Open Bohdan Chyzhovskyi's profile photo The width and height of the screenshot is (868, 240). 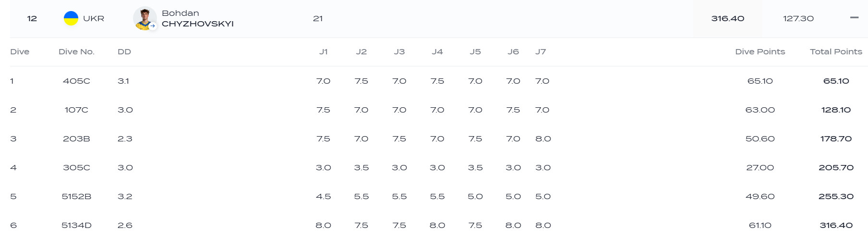pos(144,18)
